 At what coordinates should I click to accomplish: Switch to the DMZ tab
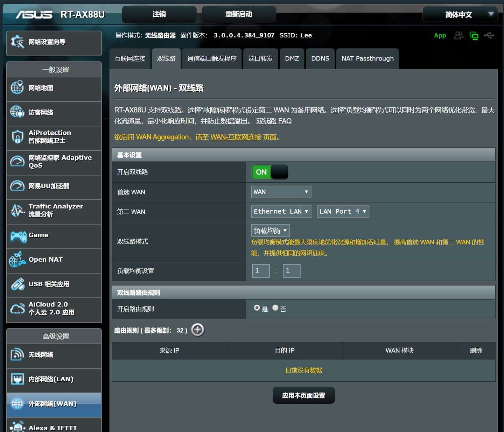tap(292, 58)
